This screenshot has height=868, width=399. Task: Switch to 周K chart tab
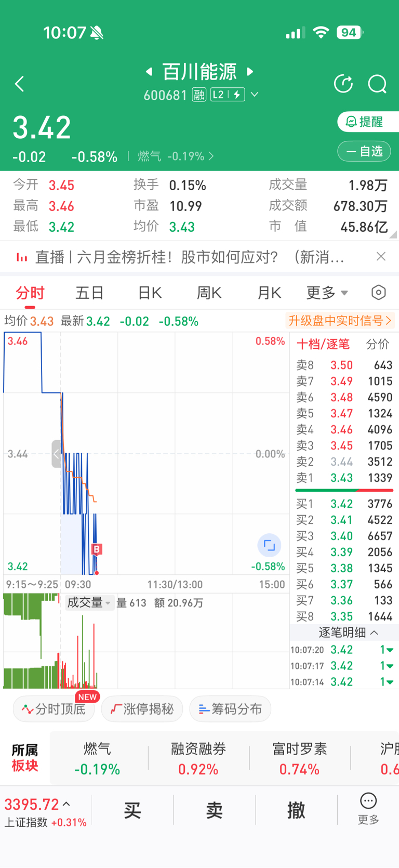[209, 293]
